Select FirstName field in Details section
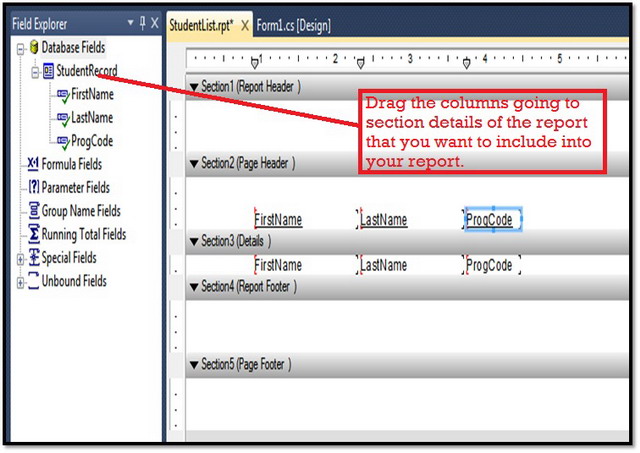The image size is (640, 453). pyautogui.click(x=278, y=265)
